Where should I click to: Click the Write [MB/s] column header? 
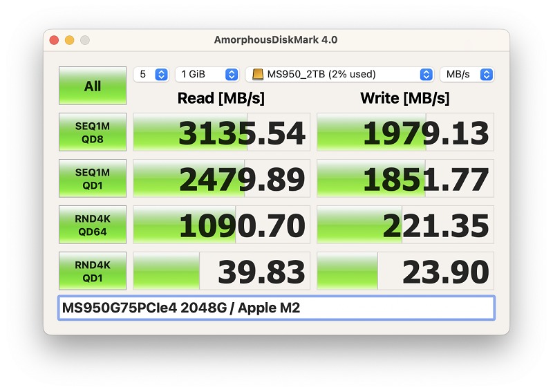pyautogui.click(x=405, y=98)
